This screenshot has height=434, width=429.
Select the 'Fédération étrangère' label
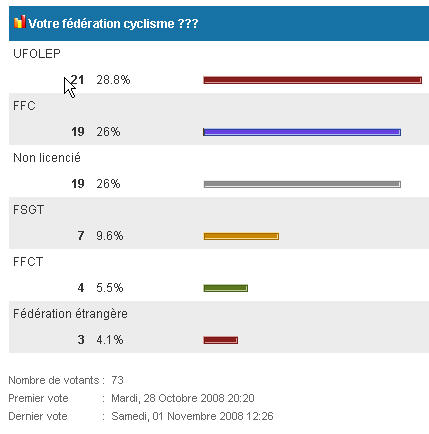coord(70,314)
